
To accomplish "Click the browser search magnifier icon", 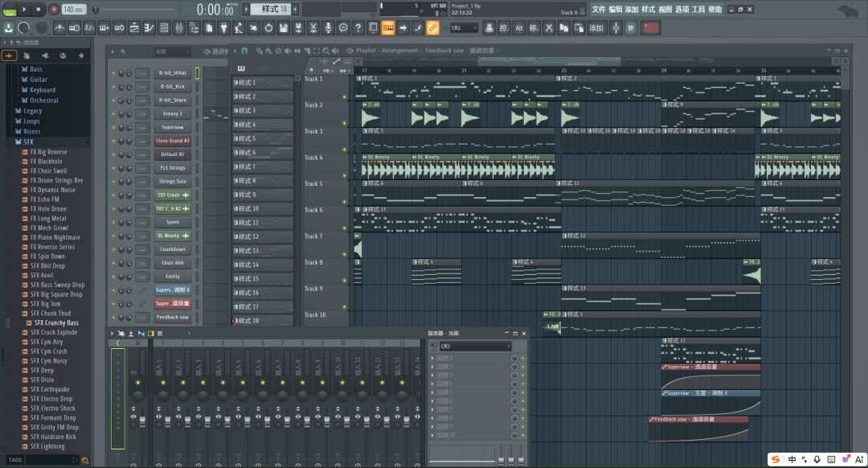I will pyautogui.click(x=84, y=460).
